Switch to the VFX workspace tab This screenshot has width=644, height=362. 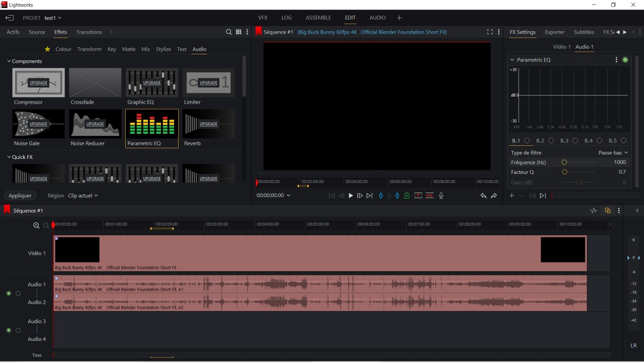pos(263,18)
